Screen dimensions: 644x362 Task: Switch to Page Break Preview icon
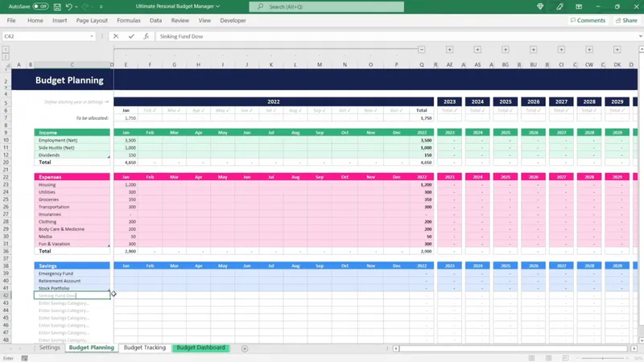[x=565, y=358]
